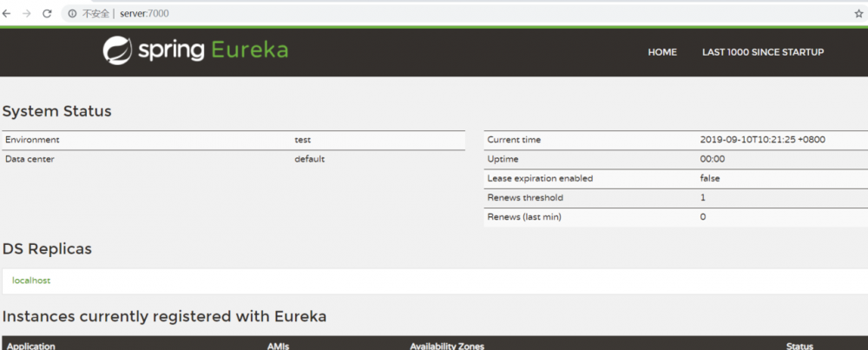Go back with the browser back arrow

(7, 14)
